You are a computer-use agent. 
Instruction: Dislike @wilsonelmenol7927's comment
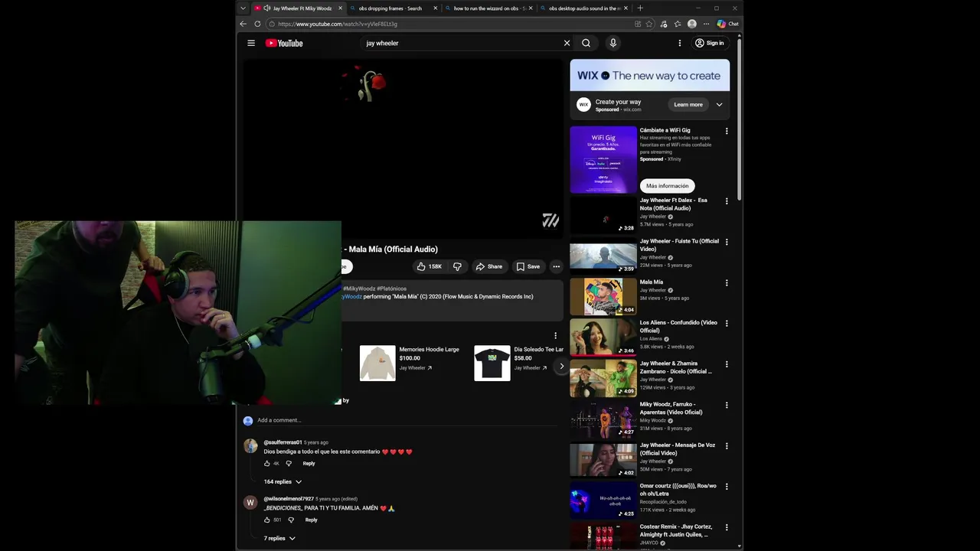[290, 520]
